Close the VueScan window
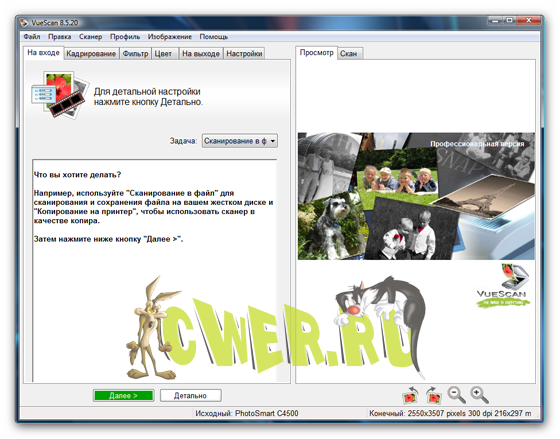 click(529, 21)
